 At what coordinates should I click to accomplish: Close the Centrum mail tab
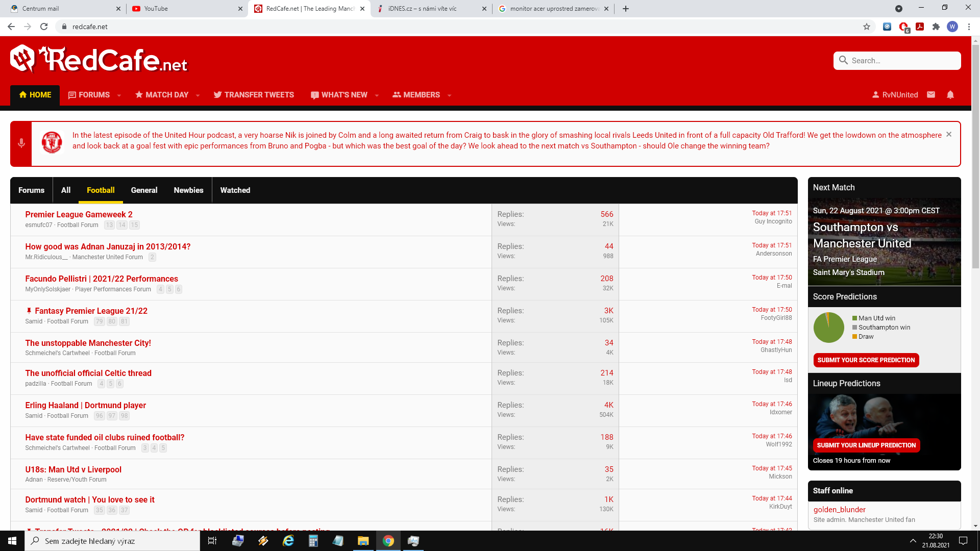click(118, 9)
